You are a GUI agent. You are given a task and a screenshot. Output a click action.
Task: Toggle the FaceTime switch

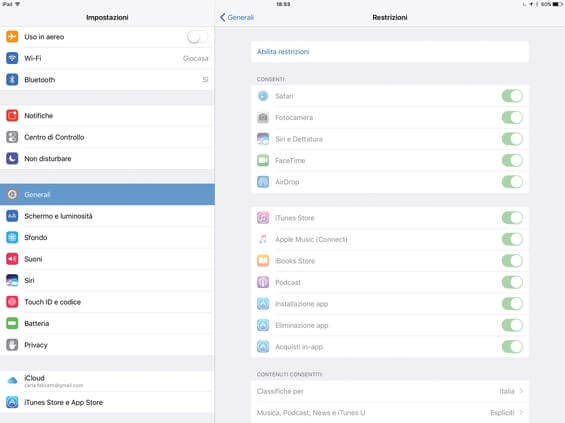(512, 160)
